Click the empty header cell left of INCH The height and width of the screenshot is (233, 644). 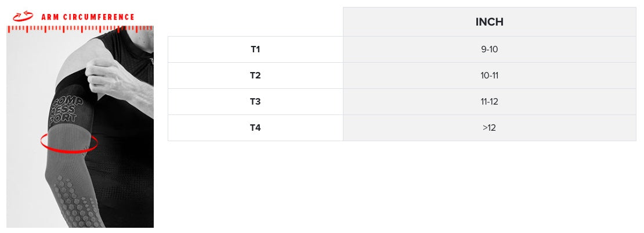coord(255,22)
